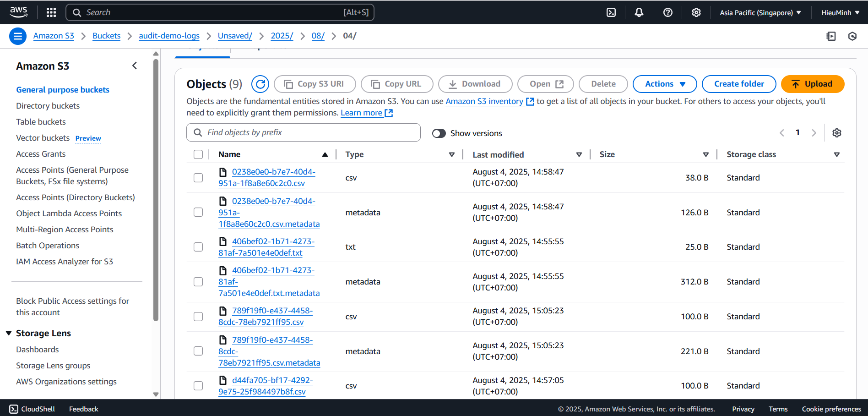Open General purpose buckets in sidebar
The width and height of the screenshot is (868, 416).
(x=63, y=90)
